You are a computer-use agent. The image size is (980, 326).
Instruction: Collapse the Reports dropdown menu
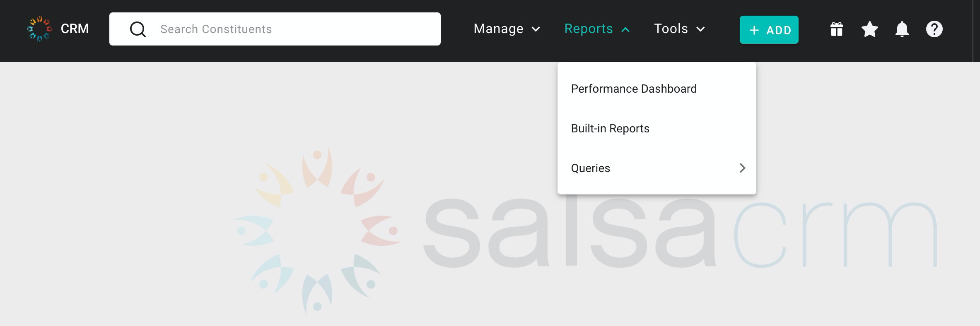[597, 29]
